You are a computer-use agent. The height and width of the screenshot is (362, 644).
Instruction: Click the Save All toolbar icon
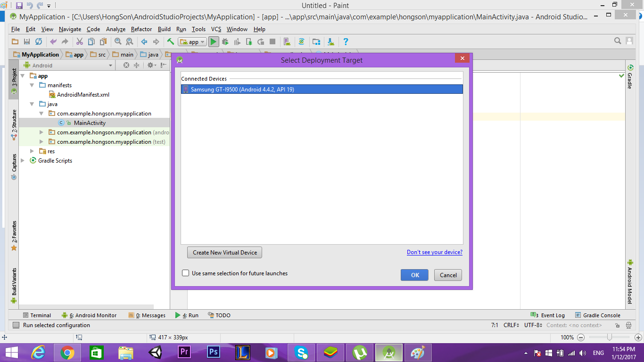(27, 42)
